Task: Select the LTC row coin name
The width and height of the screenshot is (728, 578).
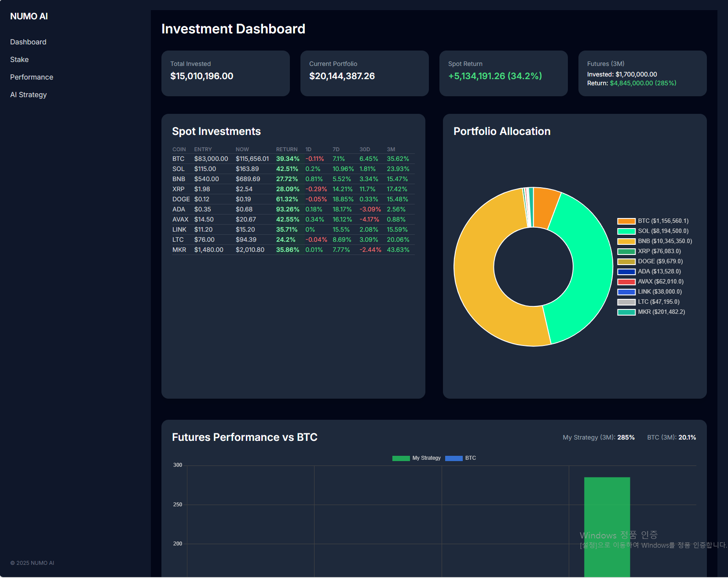Action: coord(178,240)
